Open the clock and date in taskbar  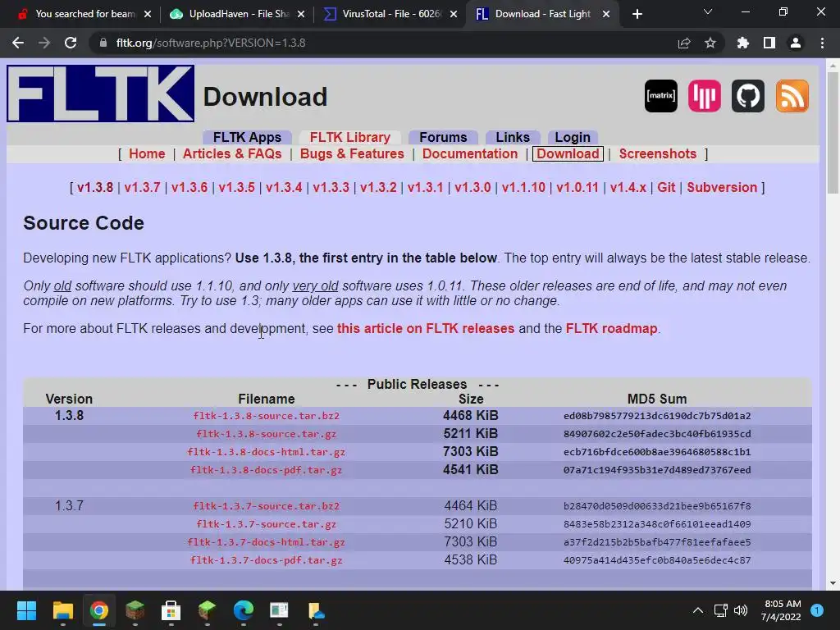[781, 610]
